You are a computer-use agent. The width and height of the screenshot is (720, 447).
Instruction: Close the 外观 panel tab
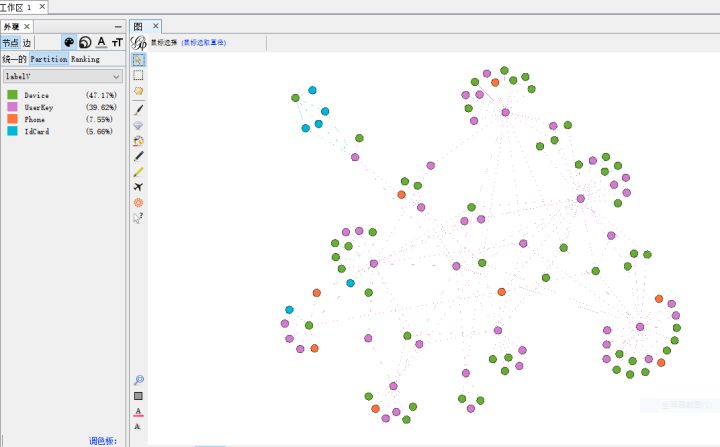click(27, 26)
